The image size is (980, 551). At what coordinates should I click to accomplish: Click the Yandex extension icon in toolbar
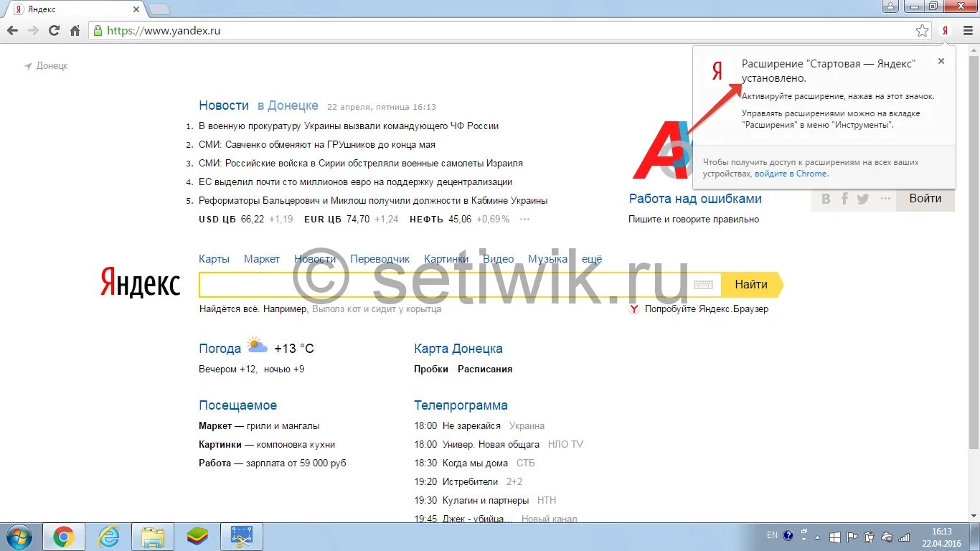[x=945, y=31]
